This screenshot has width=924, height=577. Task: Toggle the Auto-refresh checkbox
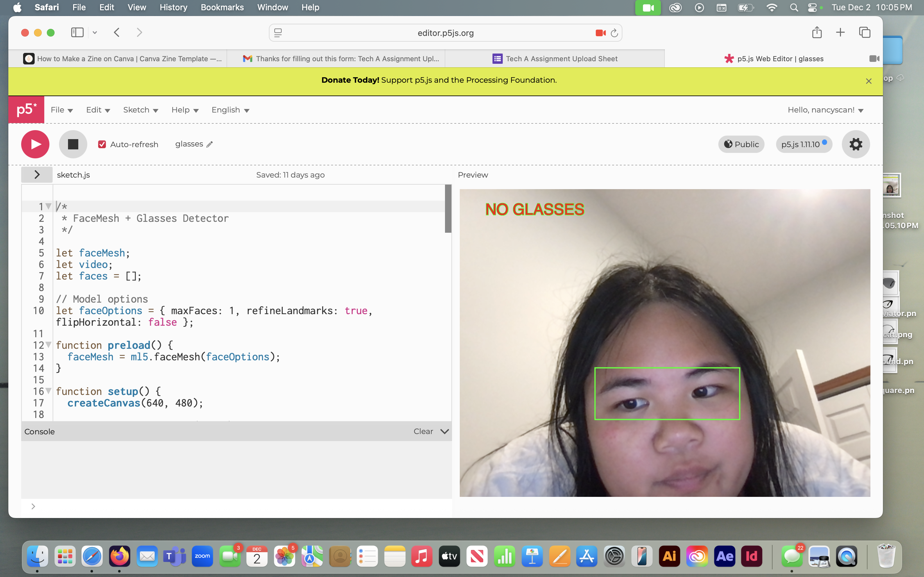tap(102, 144)
